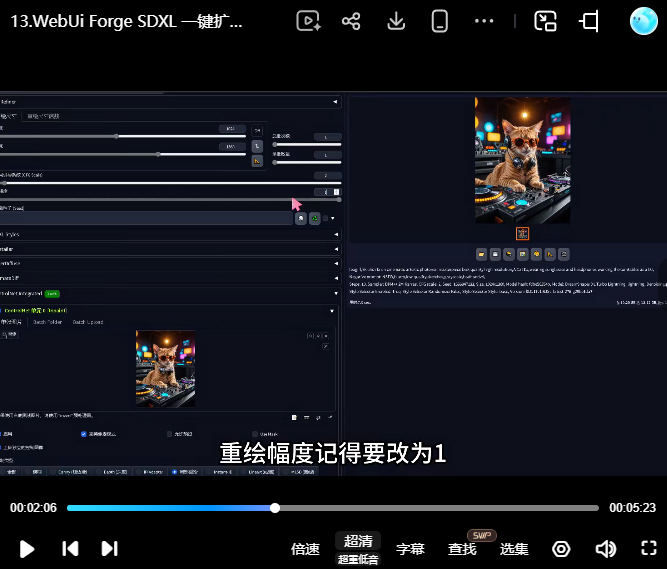
Task: Click the cat DJ ControlNet input image
Action: [x=165, y=369]
